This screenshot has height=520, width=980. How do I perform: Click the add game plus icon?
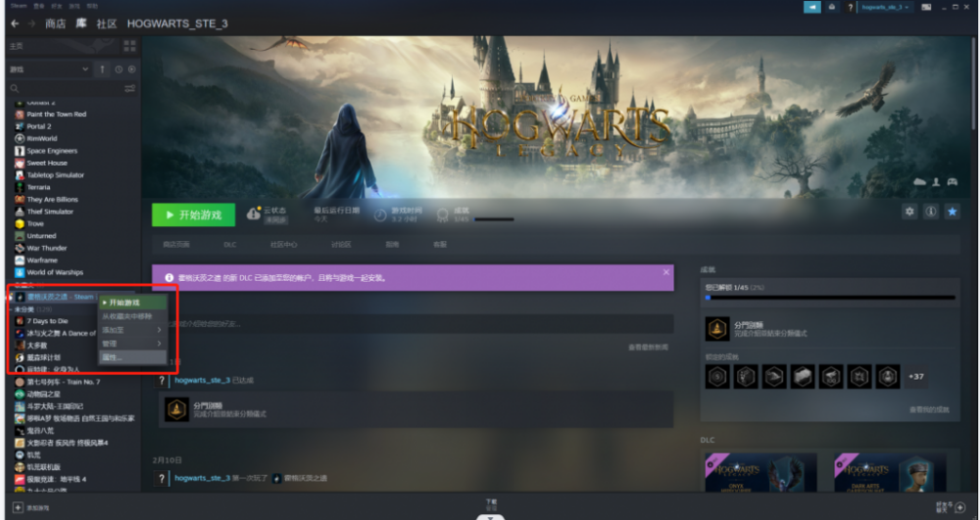click(18, 507)
